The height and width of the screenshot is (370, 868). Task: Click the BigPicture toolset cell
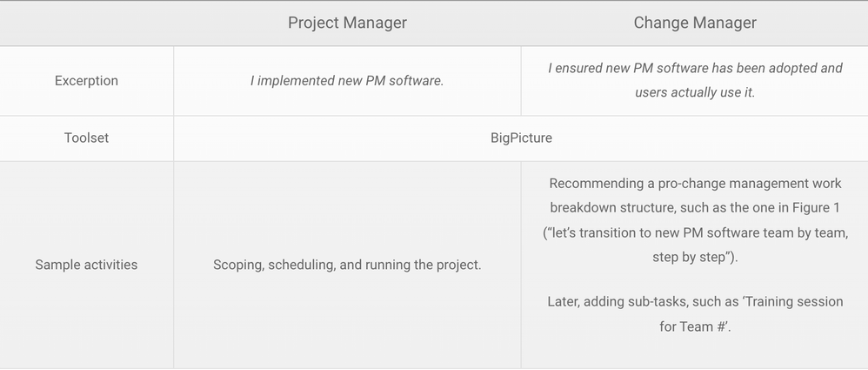click(521, 138)
